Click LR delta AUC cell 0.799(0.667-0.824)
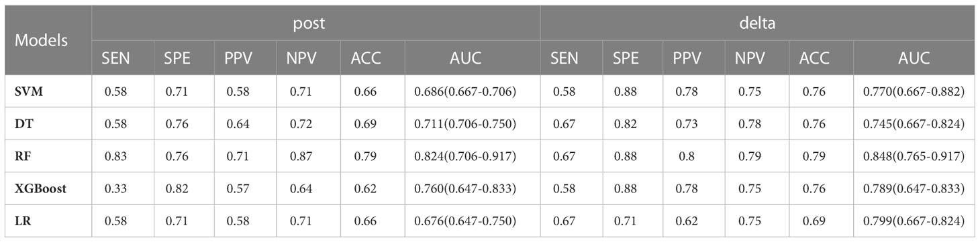Viewport: 980px width, 242px height. tap(914, 221)
